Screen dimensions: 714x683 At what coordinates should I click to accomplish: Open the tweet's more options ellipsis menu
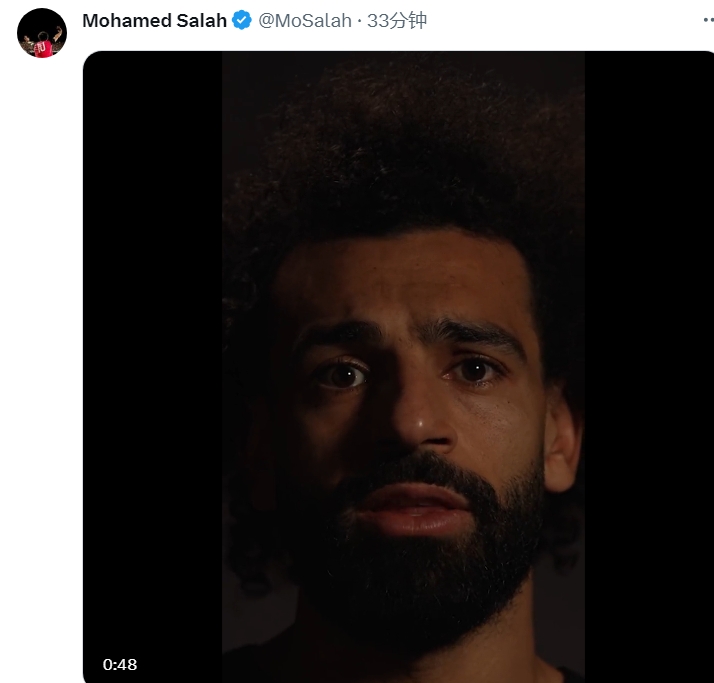(x=709, y=20)
